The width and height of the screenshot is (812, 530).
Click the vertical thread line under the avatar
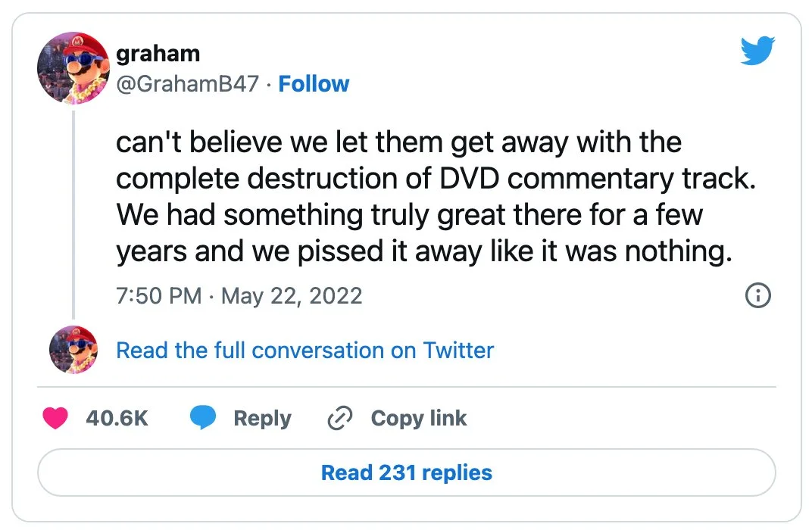(73, 214)
